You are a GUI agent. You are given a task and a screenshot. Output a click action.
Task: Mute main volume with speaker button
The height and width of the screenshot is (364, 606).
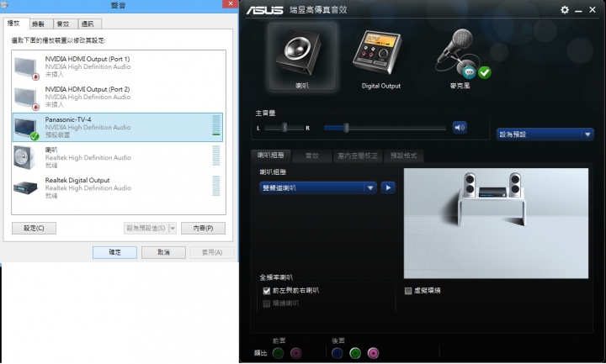460,128
